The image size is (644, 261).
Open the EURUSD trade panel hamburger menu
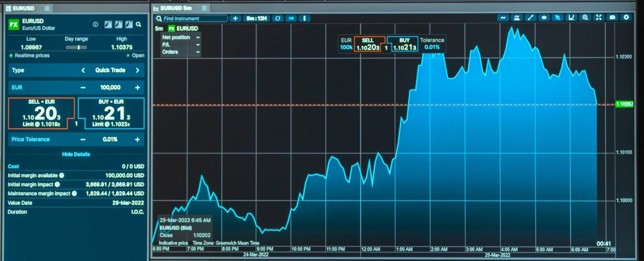[47, 8]
